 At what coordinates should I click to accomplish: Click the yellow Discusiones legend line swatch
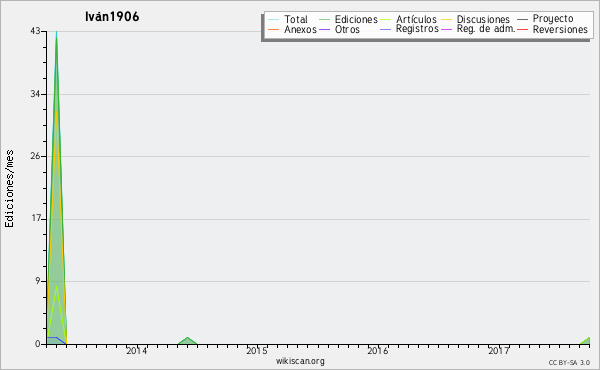tap(446, 19)
